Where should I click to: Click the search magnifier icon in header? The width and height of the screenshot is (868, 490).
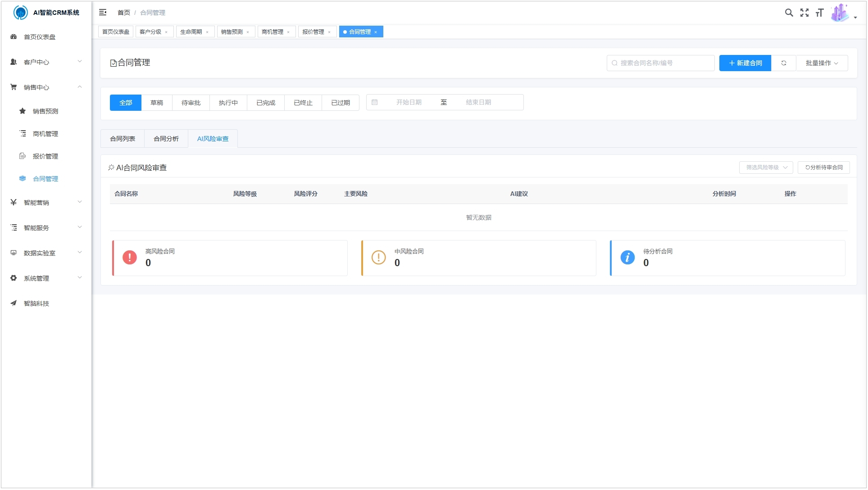pyautogui.click(x=789, y=13)
